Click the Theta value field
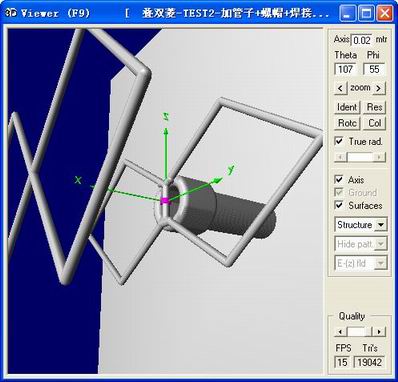 click(x=345, y=69)
